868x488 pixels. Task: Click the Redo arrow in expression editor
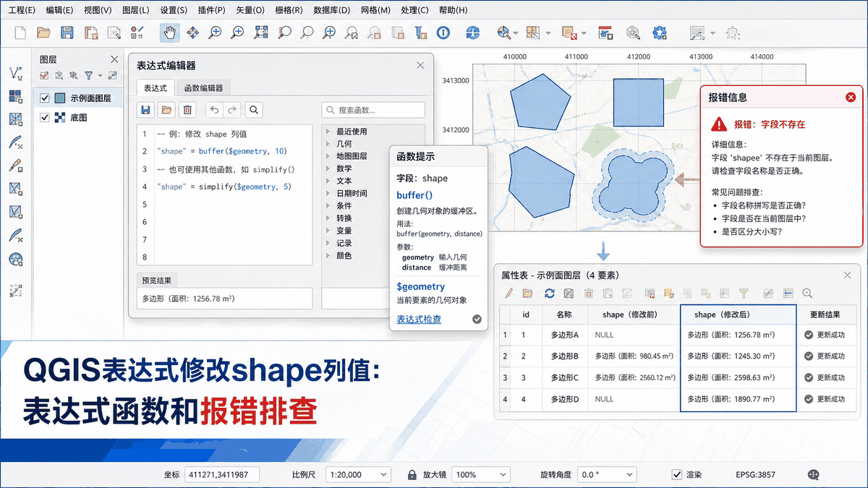point(231,110)
